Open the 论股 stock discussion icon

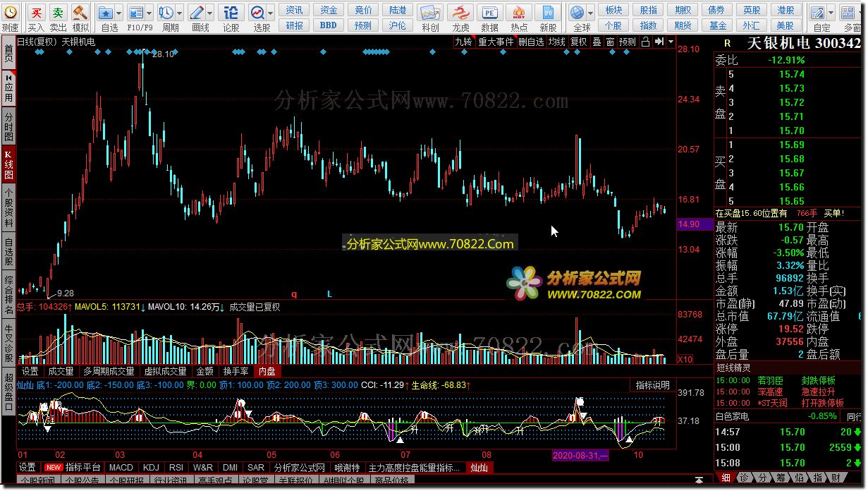pos(231,12)
